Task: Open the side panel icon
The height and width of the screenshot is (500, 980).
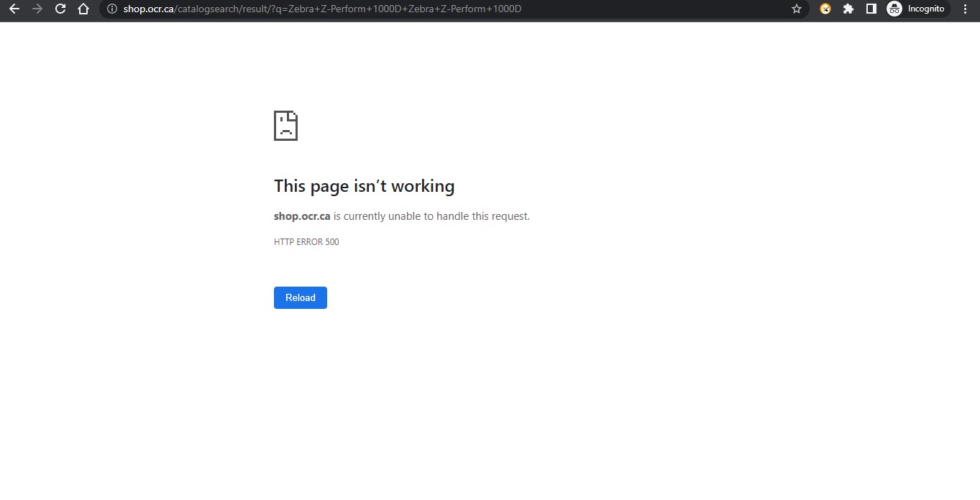Action: [871, 9]
